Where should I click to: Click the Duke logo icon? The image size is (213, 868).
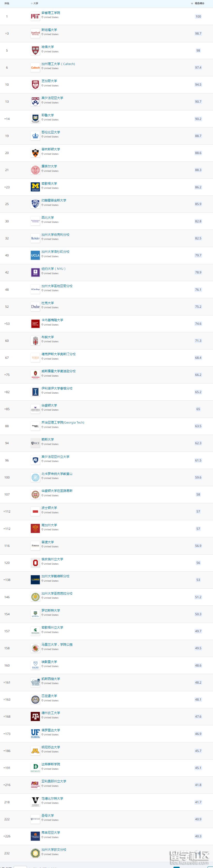pyautogui.click(x=35, y=307)
